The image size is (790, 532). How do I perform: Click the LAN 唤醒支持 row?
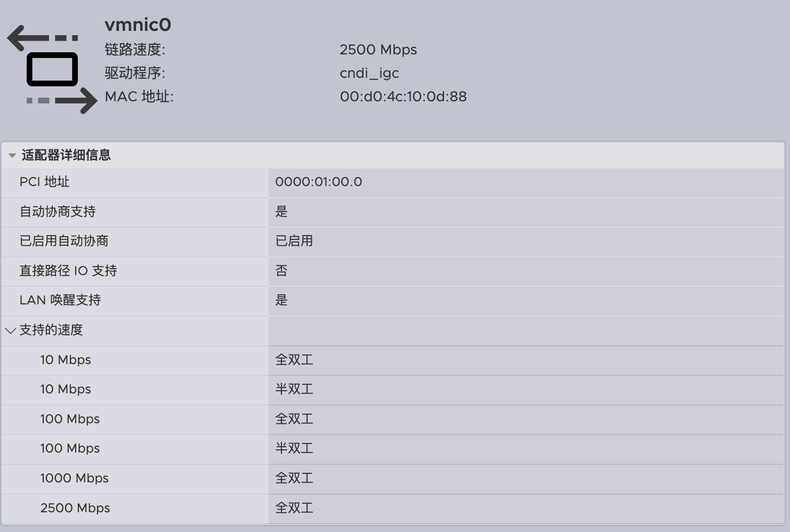(60, 300)
